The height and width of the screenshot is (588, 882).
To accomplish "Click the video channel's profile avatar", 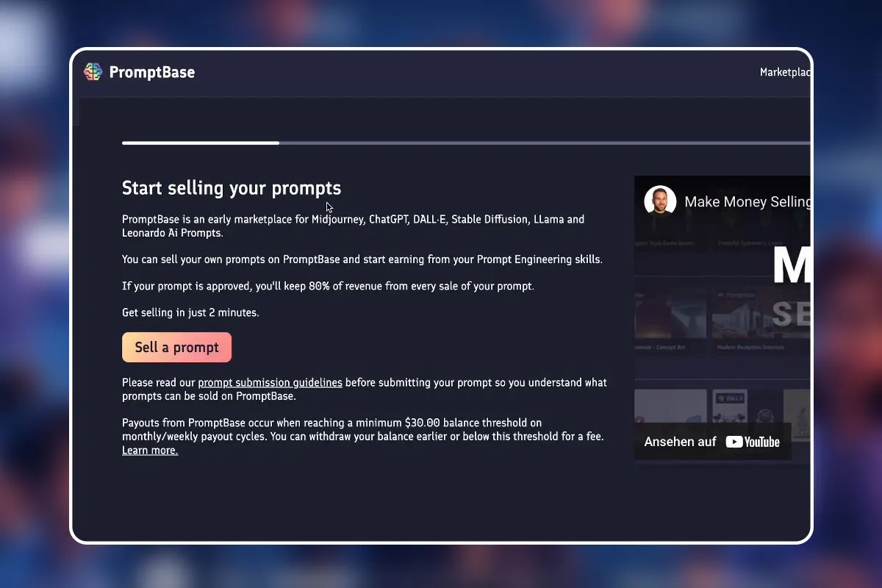I will 660,201.
